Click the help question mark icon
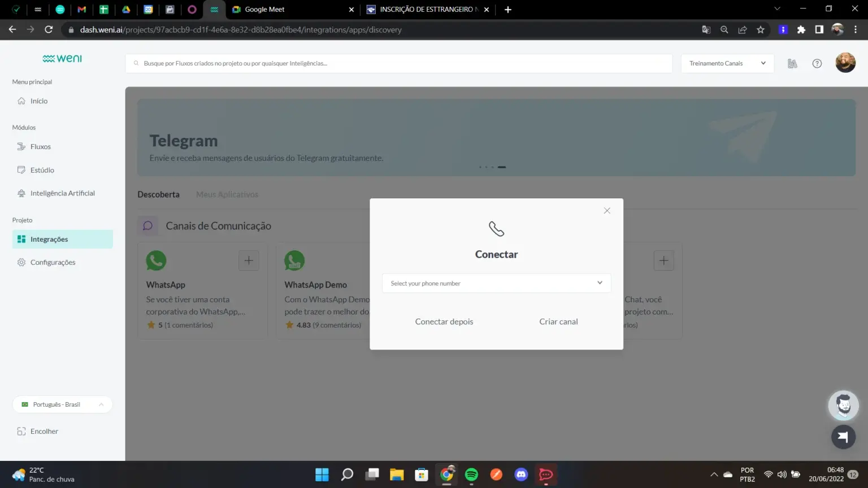Image resolution: width=868 pixels, height=488 pixels. pyautogui.click(x=817, y=63)
